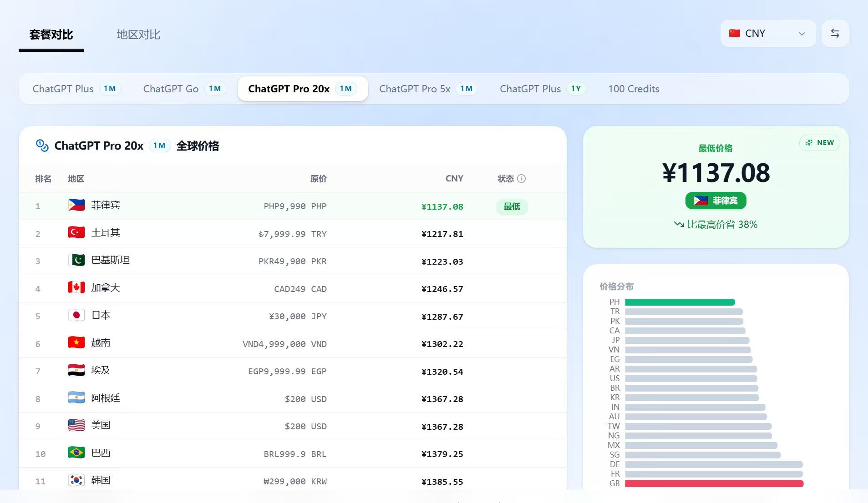Click the South Korea flag in row 11

(x=76, y=480)
